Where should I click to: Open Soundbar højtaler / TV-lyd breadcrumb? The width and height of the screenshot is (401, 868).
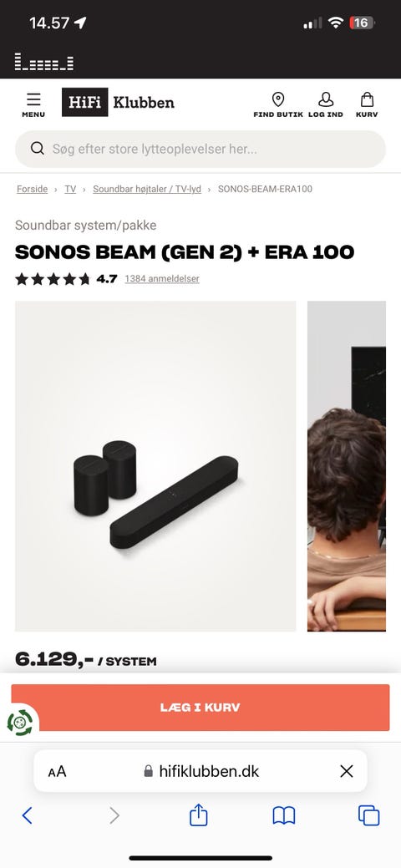pos(147,190)
